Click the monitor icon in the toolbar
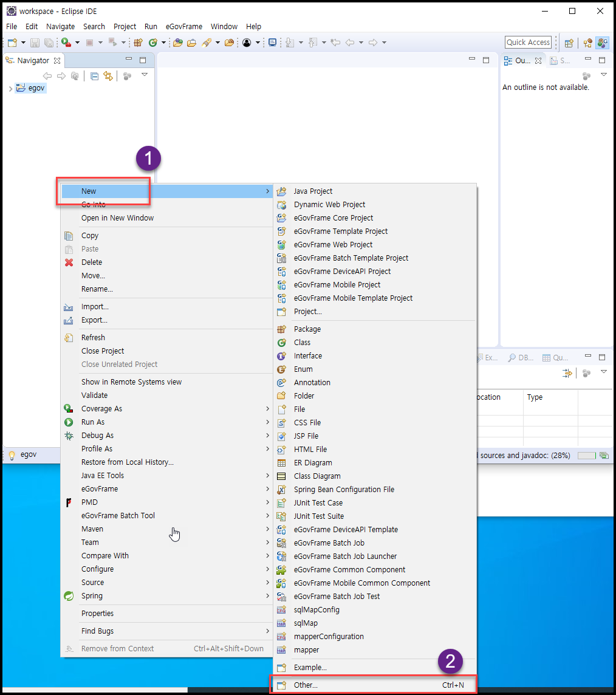This screenshot has width=616, height=695. 273,43
